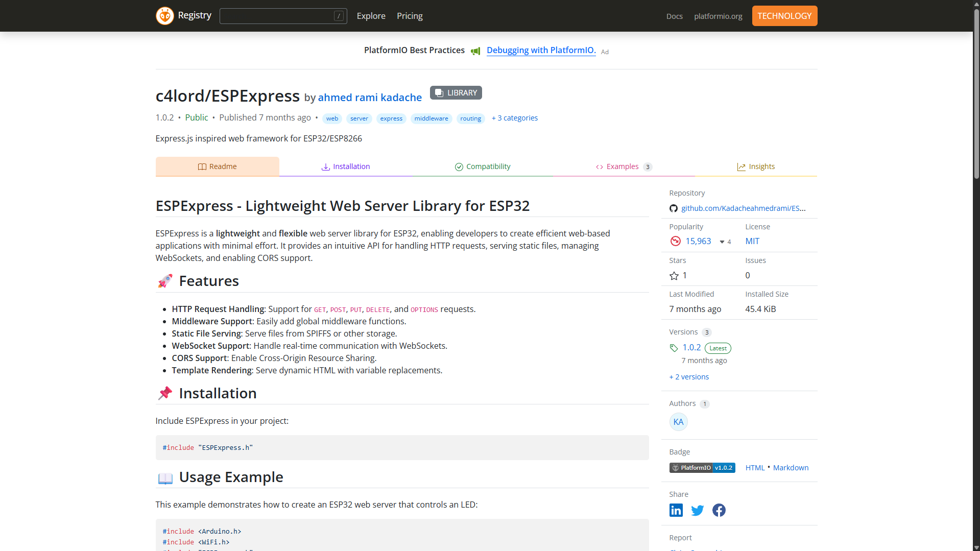Click the megaphone icon beside PlatformIO Best Practices
The image size is (980, 551).
click(x=475, y=51)
